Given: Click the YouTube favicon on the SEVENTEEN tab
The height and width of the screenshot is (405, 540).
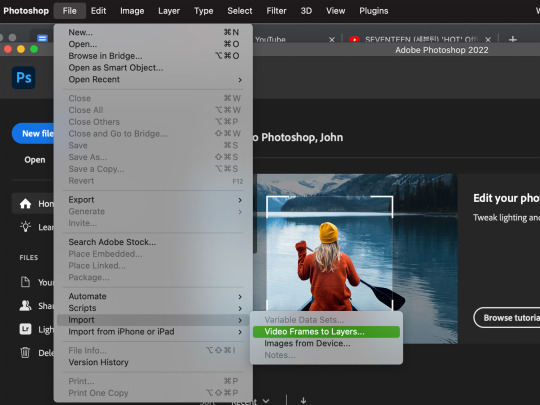Looking at the screenshot, I should [354, 40].
